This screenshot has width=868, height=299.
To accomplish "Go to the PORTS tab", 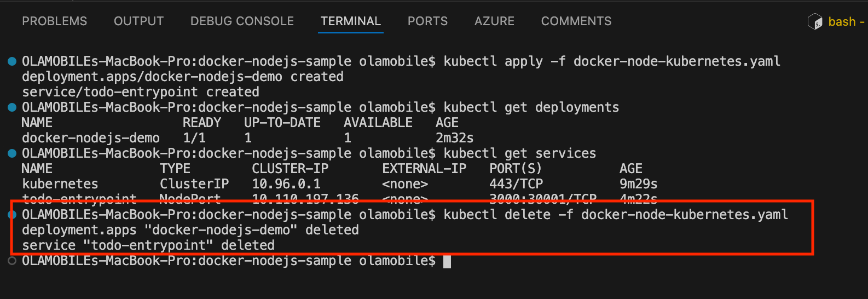I will click(427, 21).
